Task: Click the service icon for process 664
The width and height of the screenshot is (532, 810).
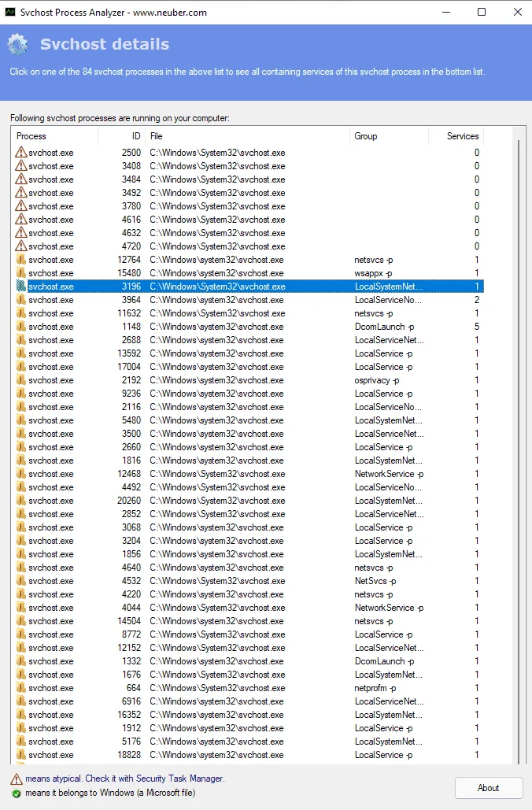Action: (x=20, y=687)
